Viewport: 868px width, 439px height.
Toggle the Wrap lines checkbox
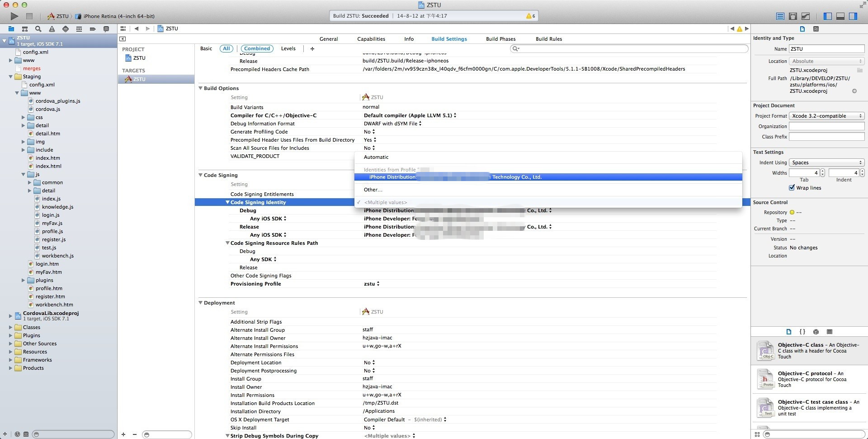(792, 188)
